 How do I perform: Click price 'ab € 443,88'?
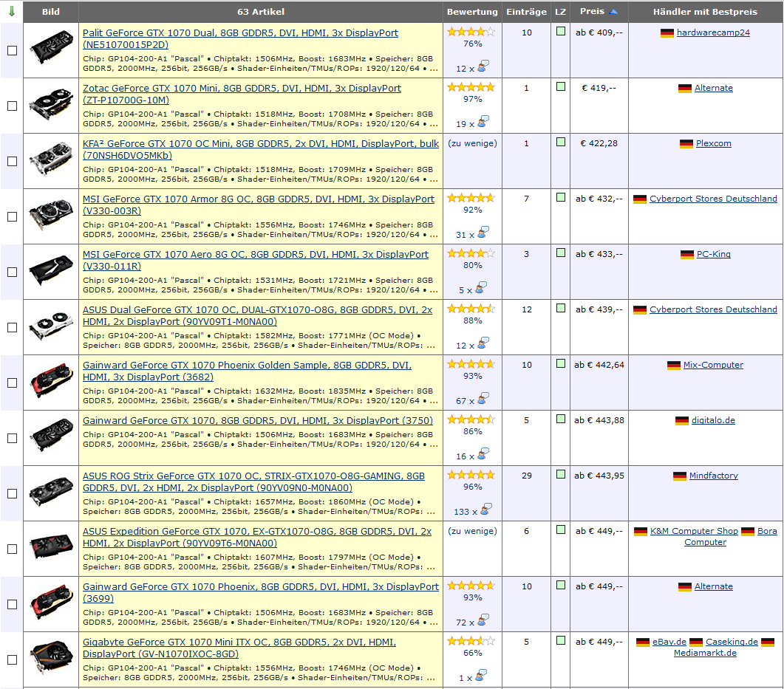coord(599,420)
